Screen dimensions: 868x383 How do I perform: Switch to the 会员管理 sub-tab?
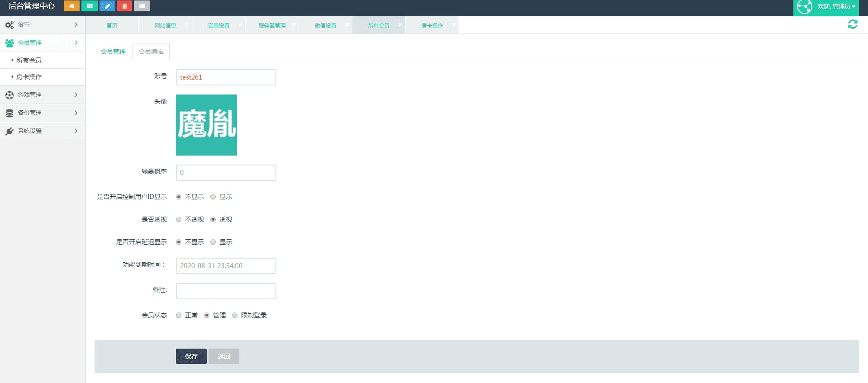113,52
